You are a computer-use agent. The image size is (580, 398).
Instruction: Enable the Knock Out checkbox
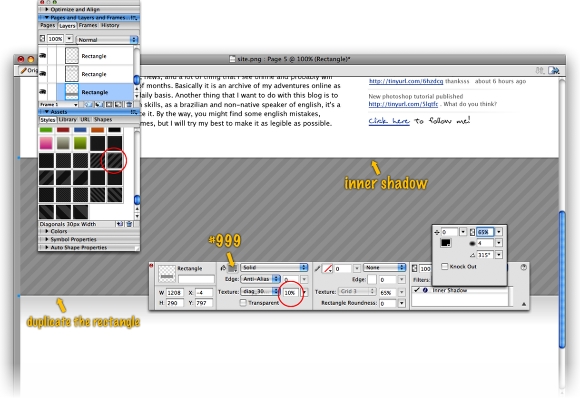[445, 266]
